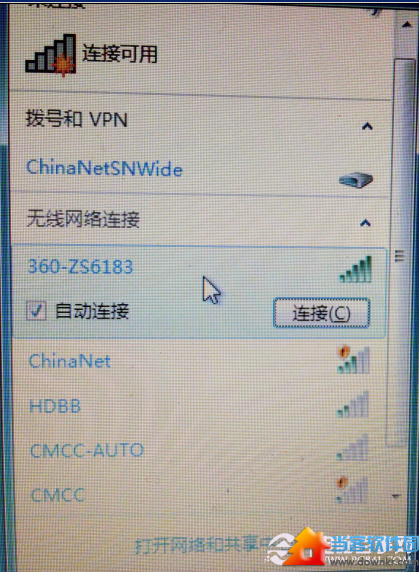Click signal strength icon for 360-ZS6183

(x=356, y=270)
